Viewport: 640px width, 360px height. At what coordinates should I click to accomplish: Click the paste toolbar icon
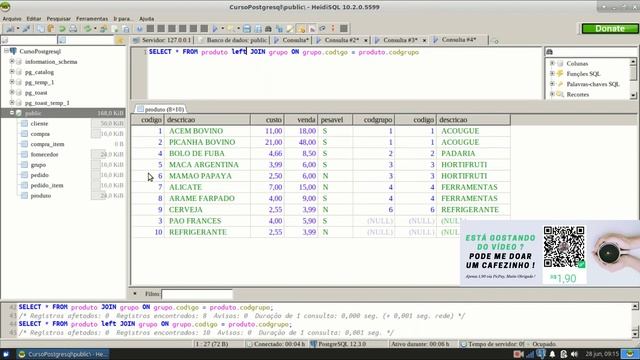tap(51, 29)
